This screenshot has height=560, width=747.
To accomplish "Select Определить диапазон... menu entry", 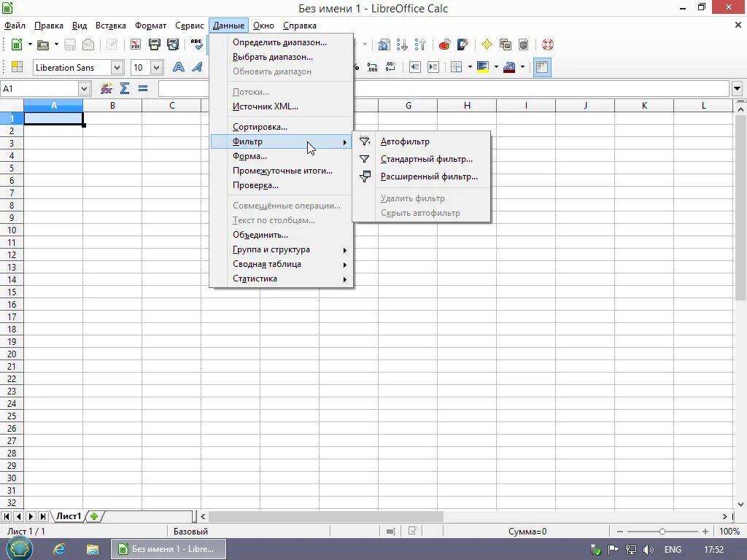I will (x=281, y=42).
